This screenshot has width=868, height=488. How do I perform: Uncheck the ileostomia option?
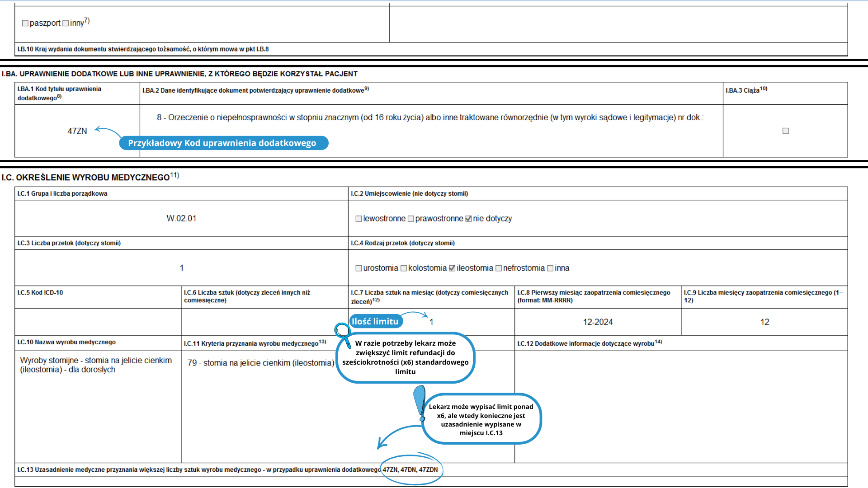452,268
